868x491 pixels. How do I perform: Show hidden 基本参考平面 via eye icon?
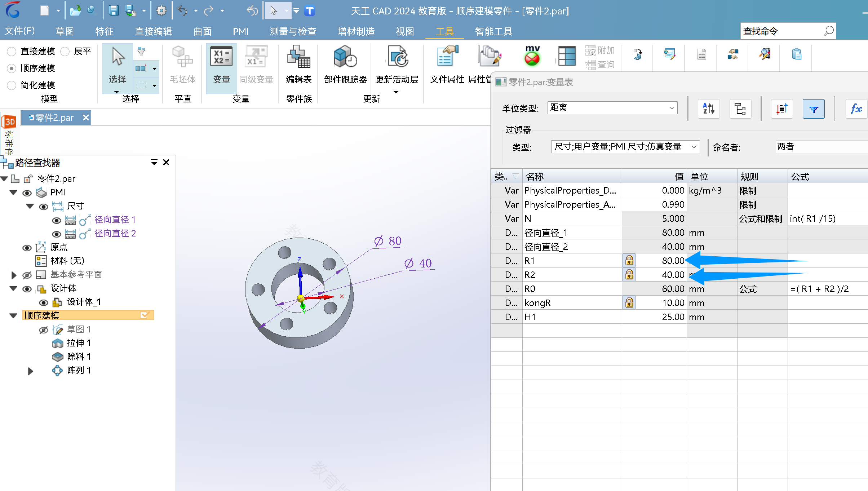tap(27, 275)
